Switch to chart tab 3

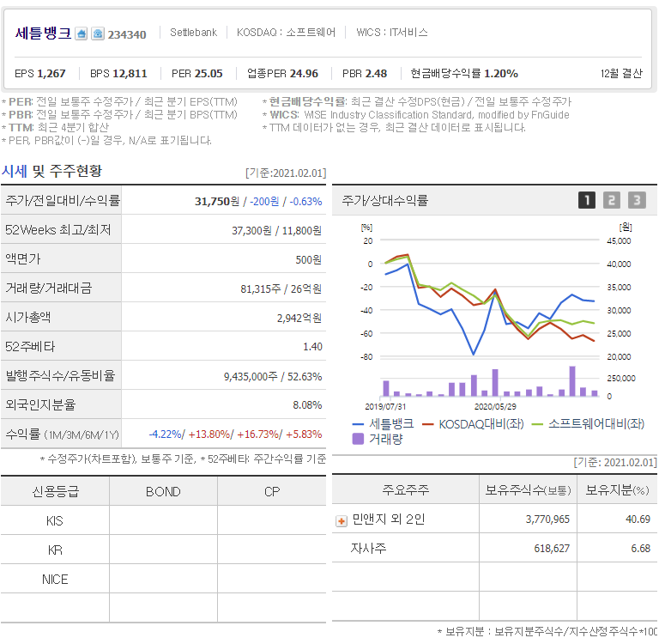point(637,200)
